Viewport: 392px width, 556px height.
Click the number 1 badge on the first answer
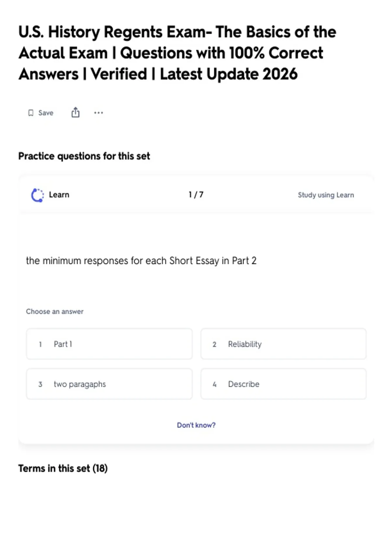click(x=40, y=344)
